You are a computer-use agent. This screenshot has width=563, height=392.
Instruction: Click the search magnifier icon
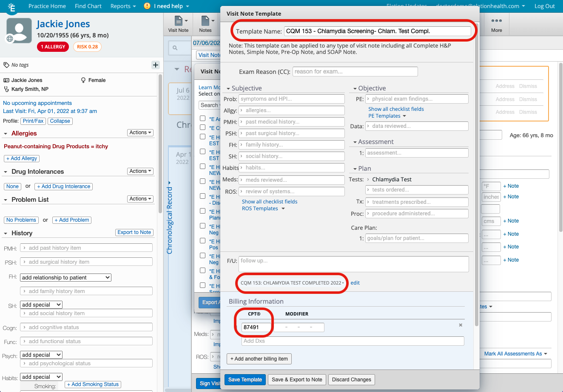175,48
